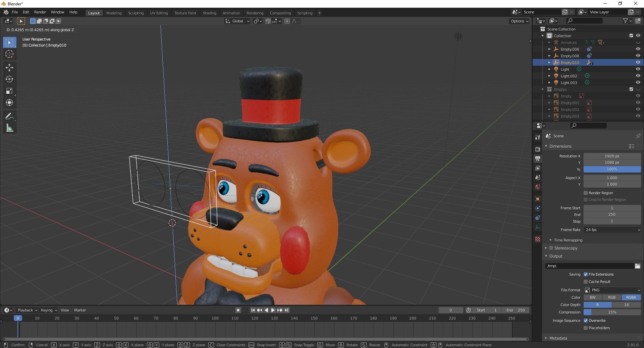Open the Frame Rate 24 fps dropdown
Screen dimensions: 644x348
612,230
